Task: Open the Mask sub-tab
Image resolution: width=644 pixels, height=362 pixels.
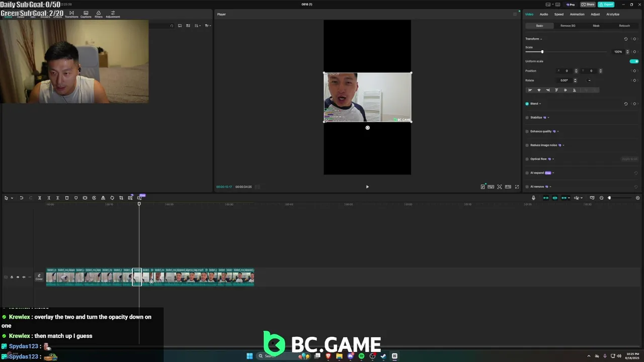Action: [596, 26]
